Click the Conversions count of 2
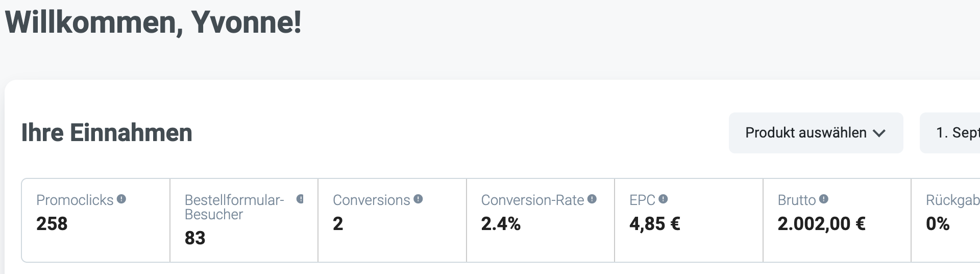This screenshot has height=274, width=980. [x=338, y=224]
